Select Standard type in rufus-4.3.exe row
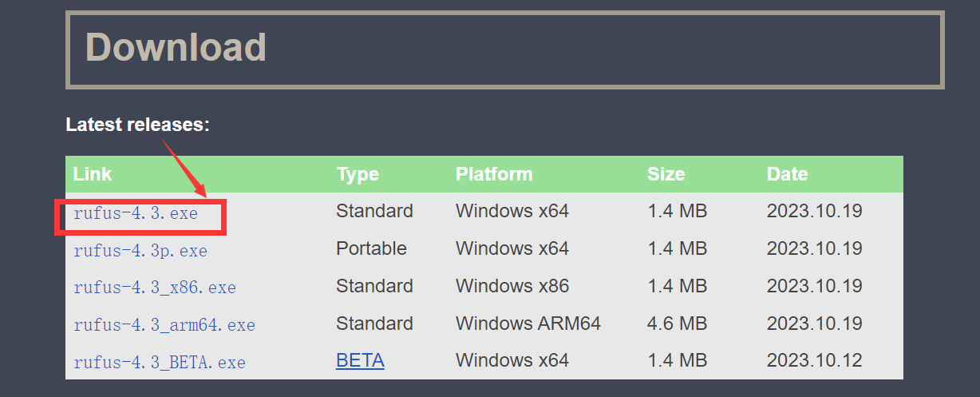The image size is (980, 397). [374, 211]
